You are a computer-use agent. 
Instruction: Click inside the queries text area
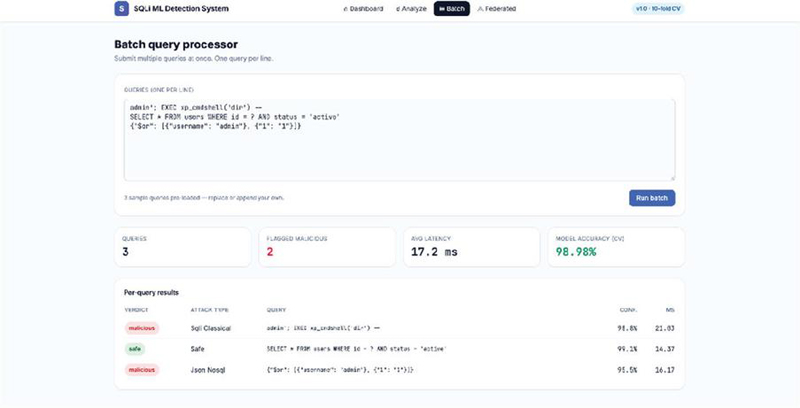point(399,140)
